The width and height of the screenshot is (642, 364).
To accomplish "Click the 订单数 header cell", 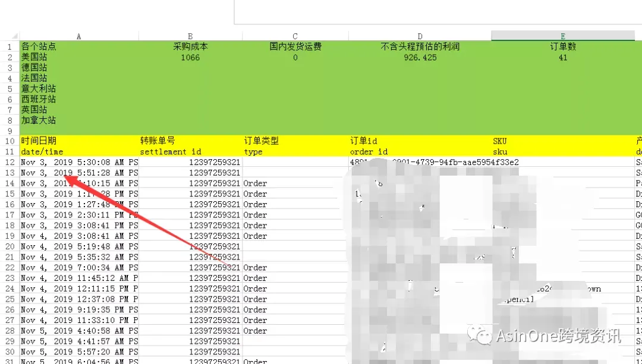I will tap(563, 47).
